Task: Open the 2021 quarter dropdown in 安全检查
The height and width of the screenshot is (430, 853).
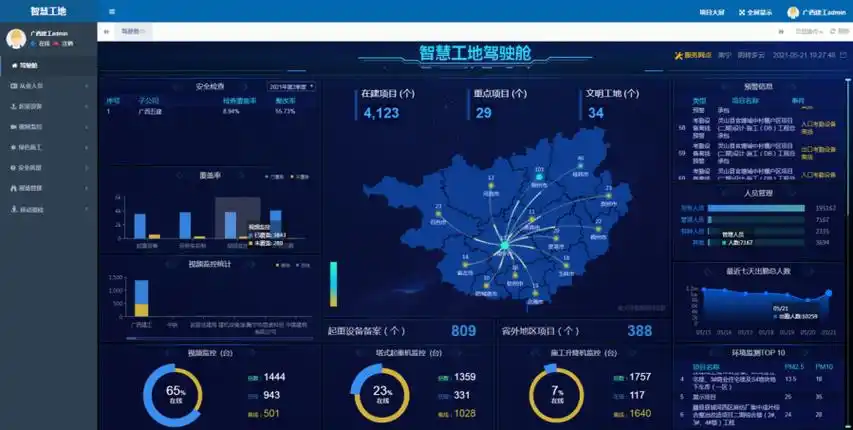Action: (x=291, y=87)
